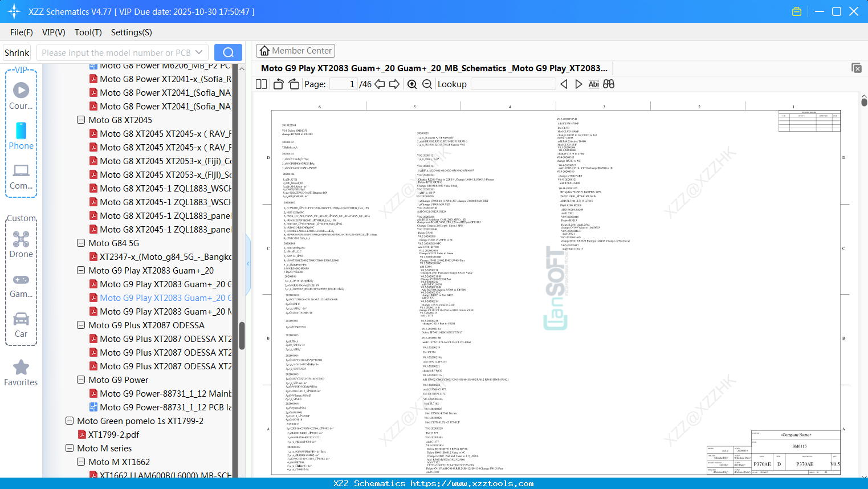Screen dimensions: 868x489
Task: Open the XT1799-2.pdf file
Action: 113,434
